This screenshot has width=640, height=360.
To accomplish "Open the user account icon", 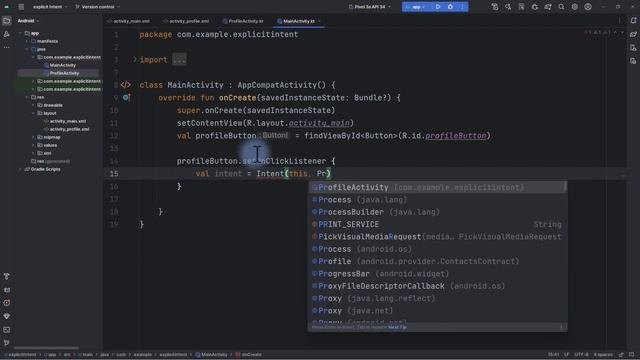I will (588, 7).
